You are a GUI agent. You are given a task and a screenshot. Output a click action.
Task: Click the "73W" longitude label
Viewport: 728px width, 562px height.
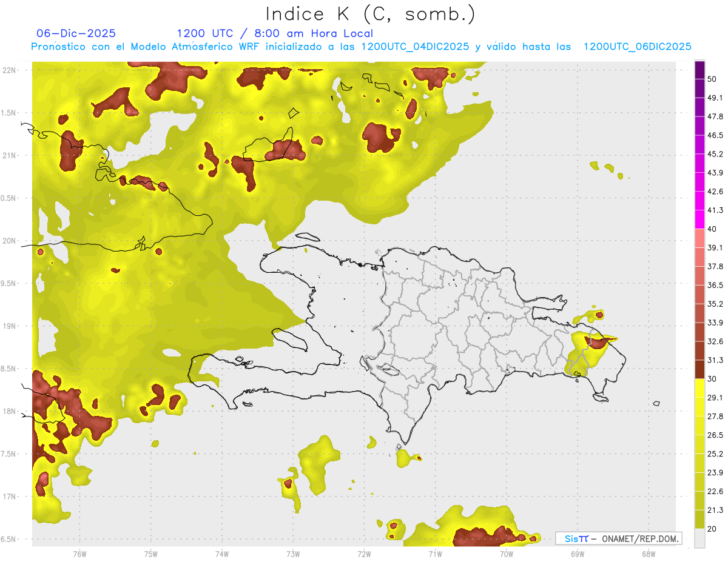pyautogui.click(x=292, y=554)
